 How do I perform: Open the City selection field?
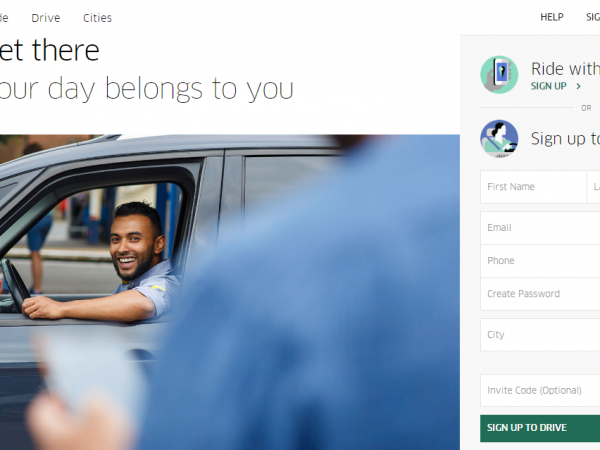(540, 335)
